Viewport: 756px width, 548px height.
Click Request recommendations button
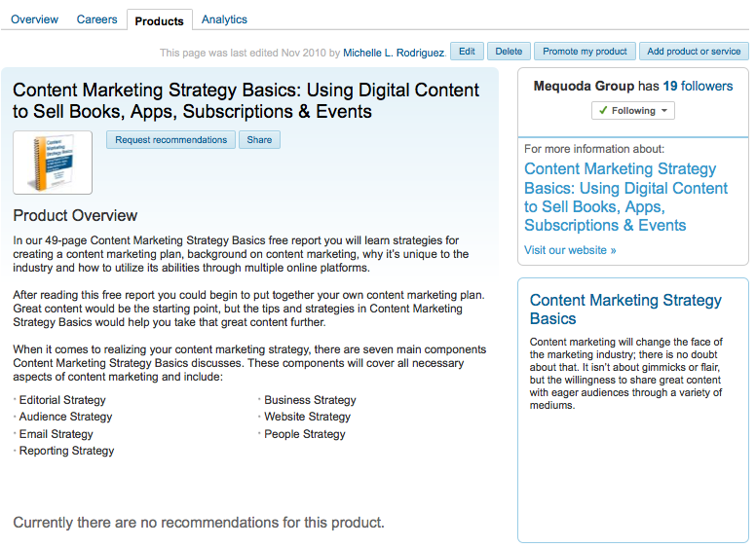click(170, 139)
